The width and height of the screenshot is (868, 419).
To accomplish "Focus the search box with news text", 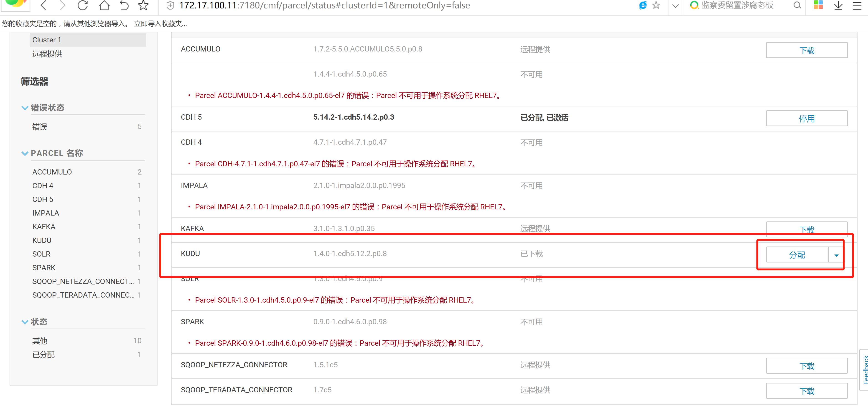I will pyautogui.click(x=737, y=5).
